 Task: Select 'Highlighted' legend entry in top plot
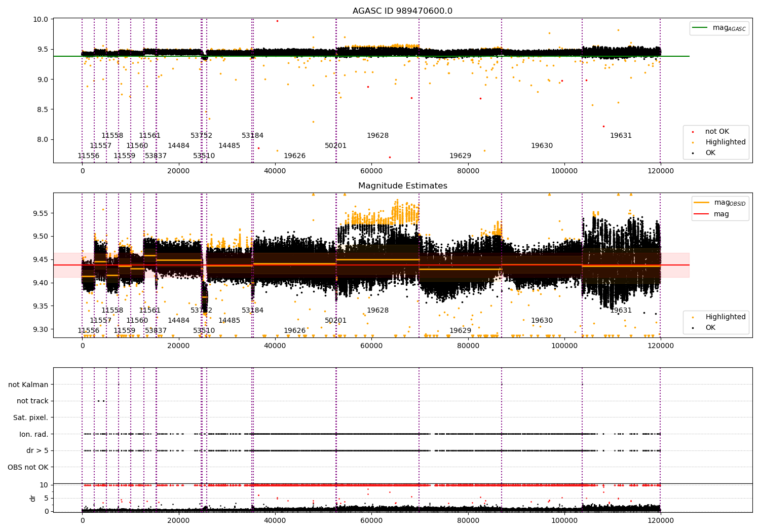coord(726,142)
